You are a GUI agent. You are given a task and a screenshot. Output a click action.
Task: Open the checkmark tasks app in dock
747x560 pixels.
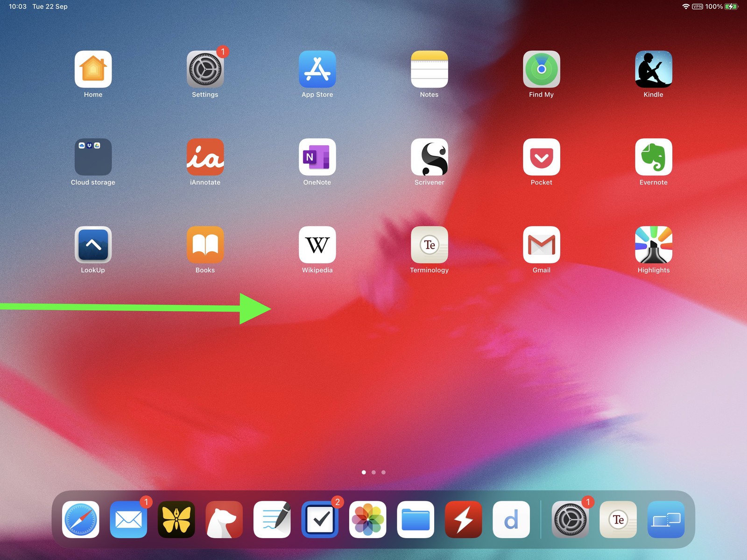(320, 519)
